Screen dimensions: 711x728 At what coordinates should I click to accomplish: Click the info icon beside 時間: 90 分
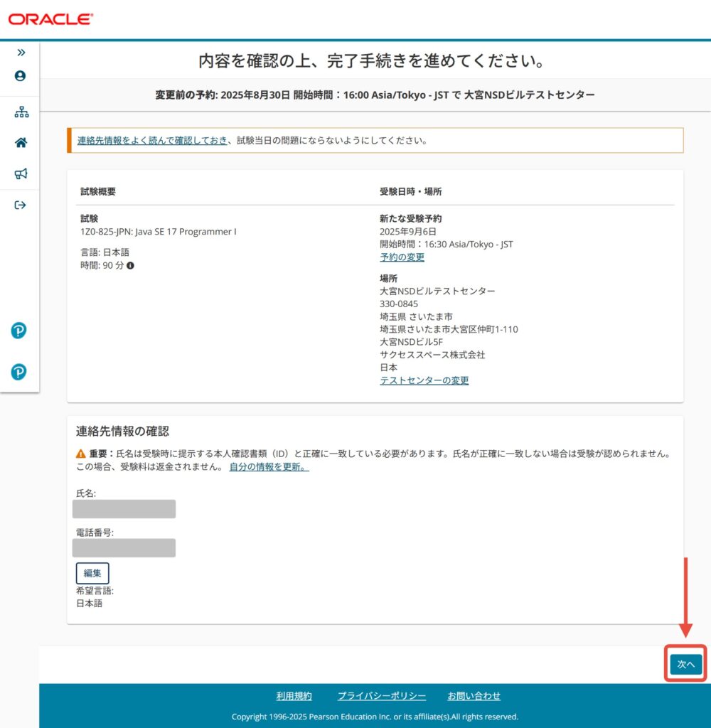click(130, 265)
